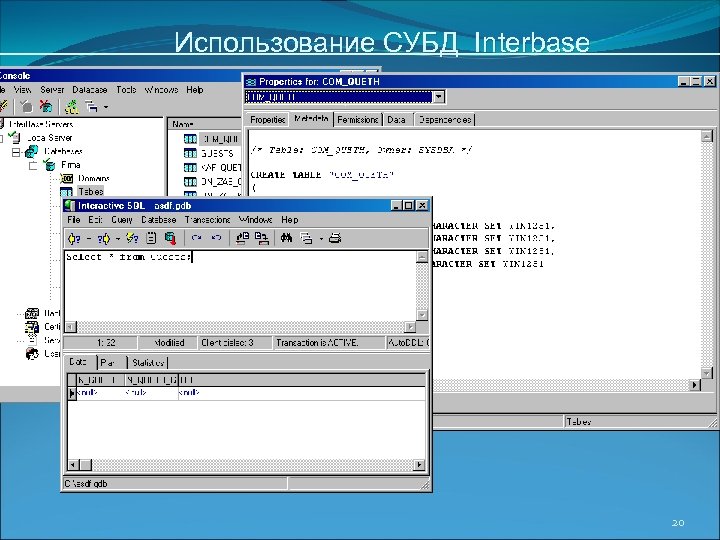This screenshot has width=720, height=540.
Task: Click the printer icon in Interactive SQL toolbar
Action: coord(335,238)
